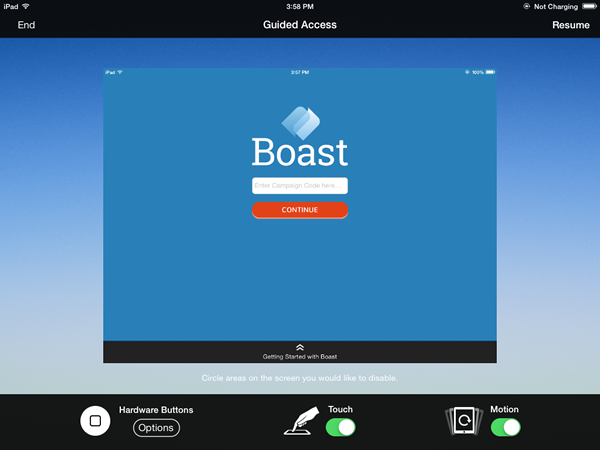The width and height of the screenshot is (600, 450).
Task: Click the Motion label text
Action: [504, 409]
